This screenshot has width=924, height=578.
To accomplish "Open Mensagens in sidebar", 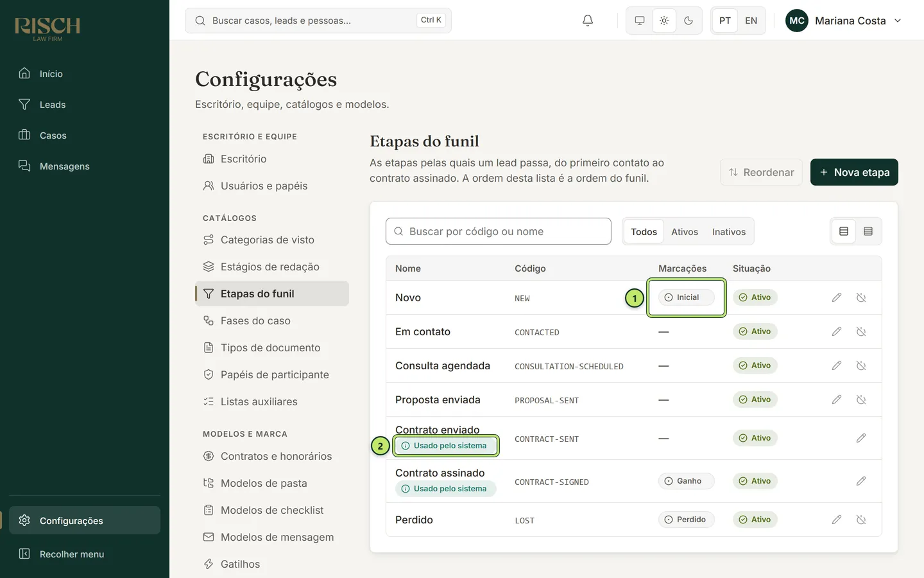I will 85,166.
